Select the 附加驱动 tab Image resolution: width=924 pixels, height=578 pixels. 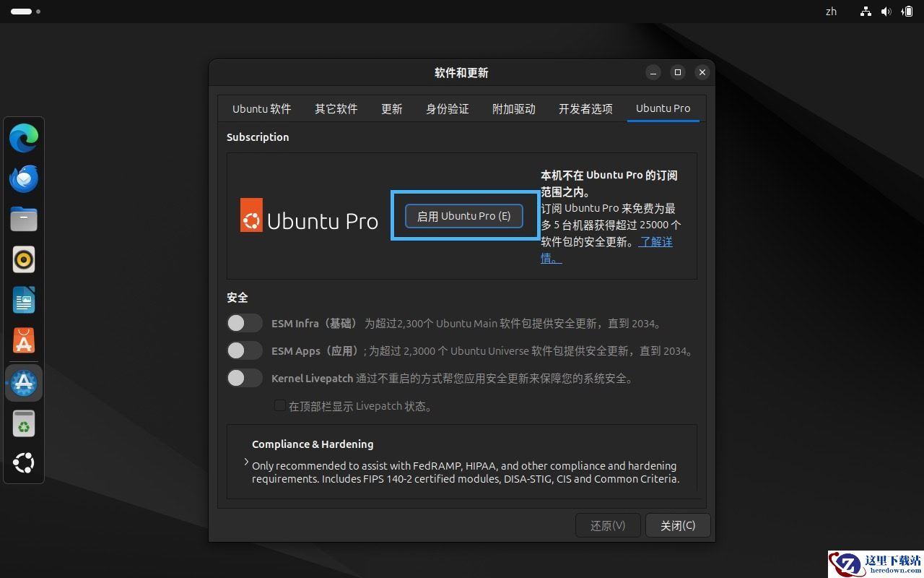(514, 109)
